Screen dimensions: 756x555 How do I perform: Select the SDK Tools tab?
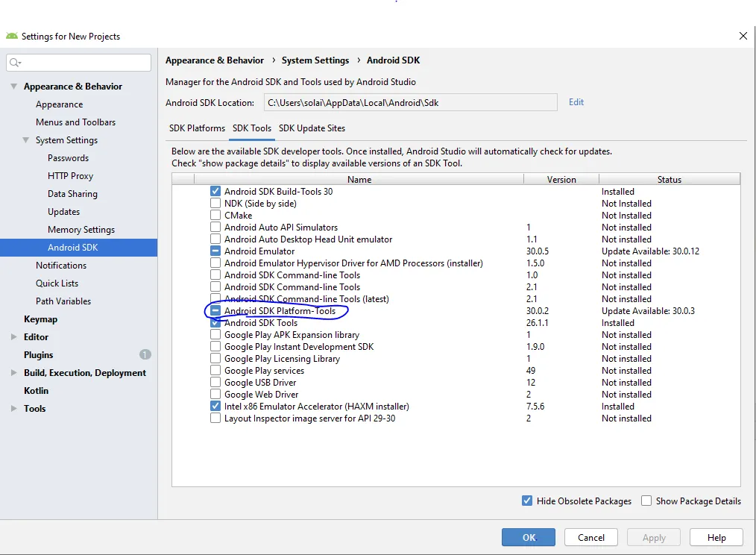tap(252, 128)
